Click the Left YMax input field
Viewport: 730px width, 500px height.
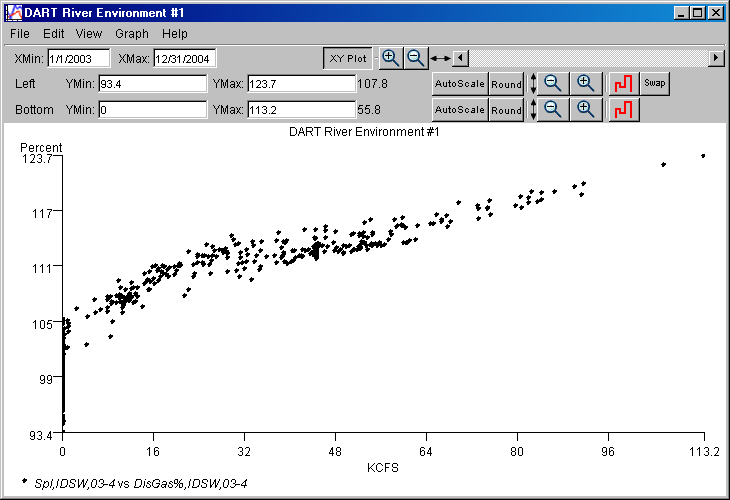[x=301, y=84]
